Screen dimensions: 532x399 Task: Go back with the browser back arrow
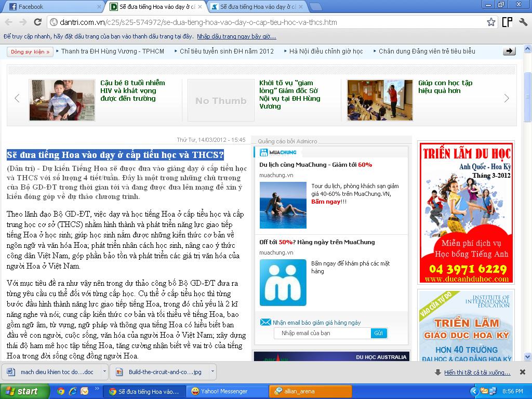[8, 22]
